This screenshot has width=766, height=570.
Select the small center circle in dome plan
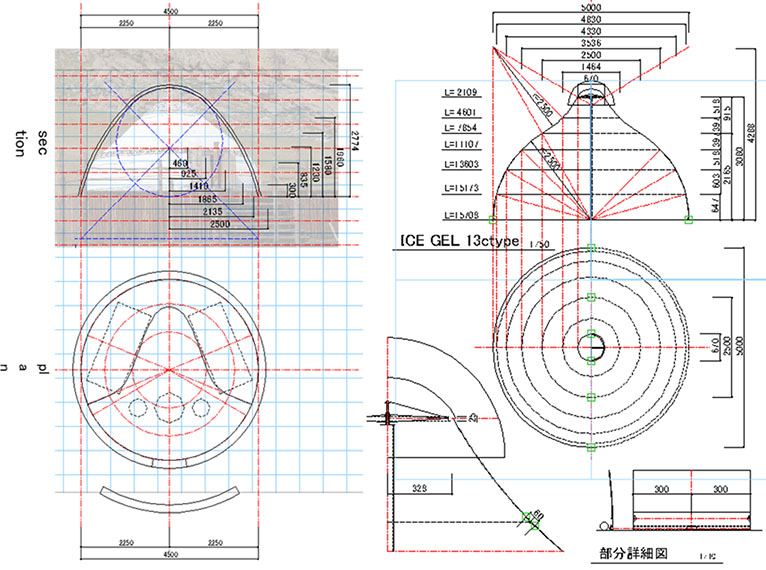tap(592, 349)
